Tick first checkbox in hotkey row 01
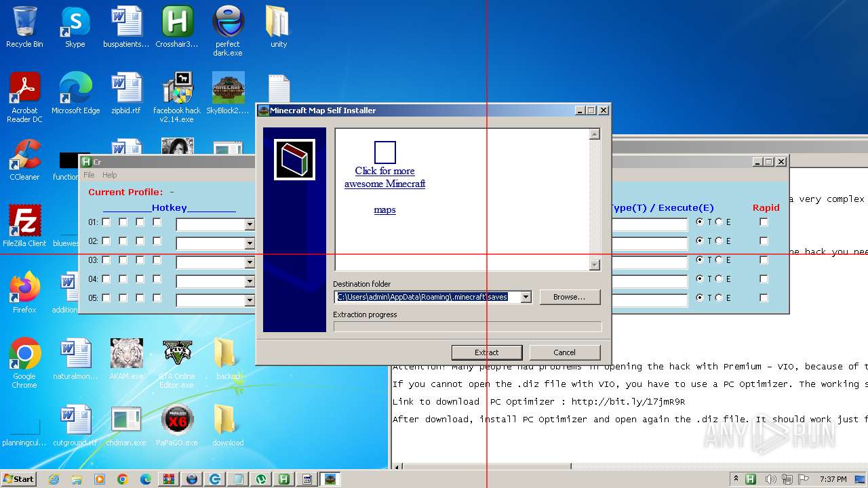Image resolution: width=868 pixels, height=488 pixels. click(x=106, y=222)
